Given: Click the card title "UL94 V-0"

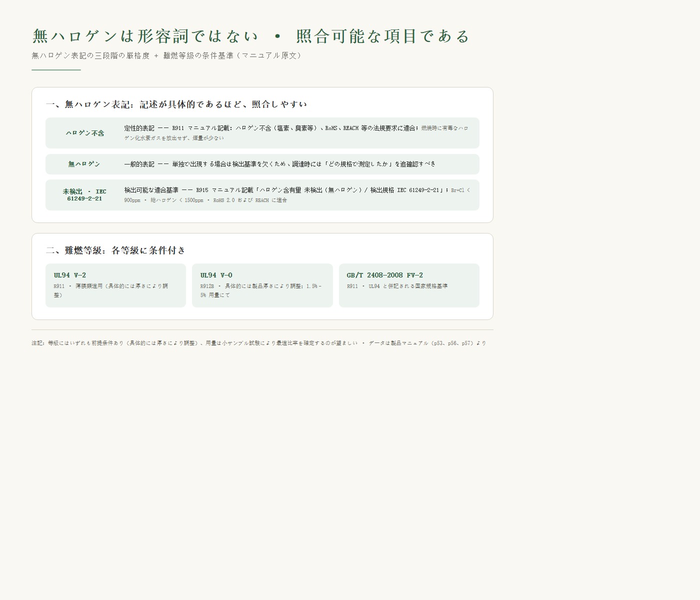Looking at the screenshot, I should 216,275.
